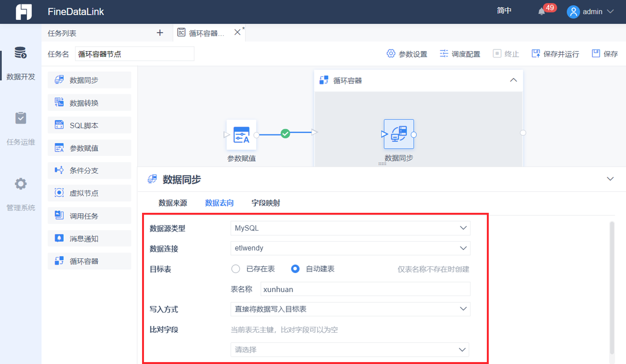Click the 任务名 input field
The height and width of the screenshot is (364, 626).
coord(135,54)
